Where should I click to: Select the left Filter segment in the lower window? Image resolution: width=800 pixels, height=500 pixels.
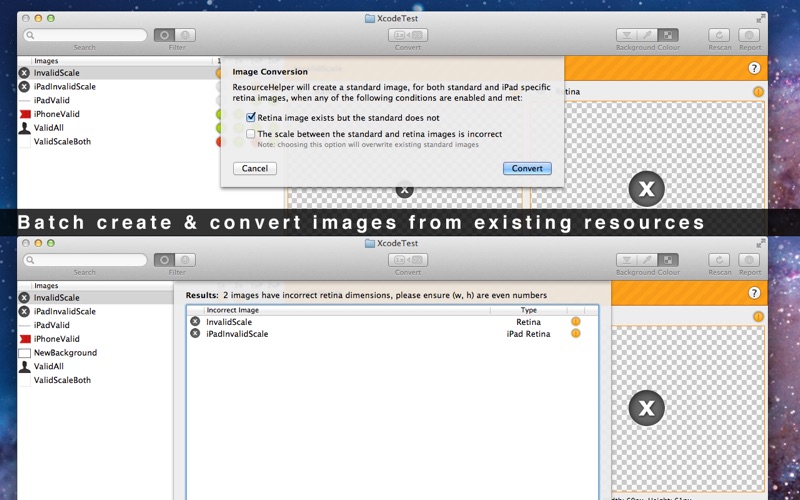pos(165,260)
